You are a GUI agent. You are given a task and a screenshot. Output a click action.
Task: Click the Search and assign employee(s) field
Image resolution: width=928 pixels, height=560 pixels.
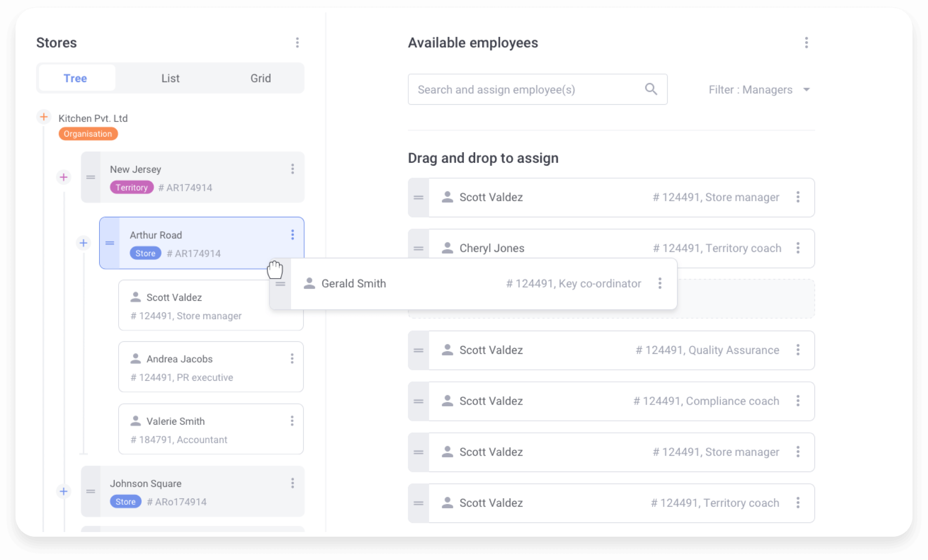tap(525, 90)
